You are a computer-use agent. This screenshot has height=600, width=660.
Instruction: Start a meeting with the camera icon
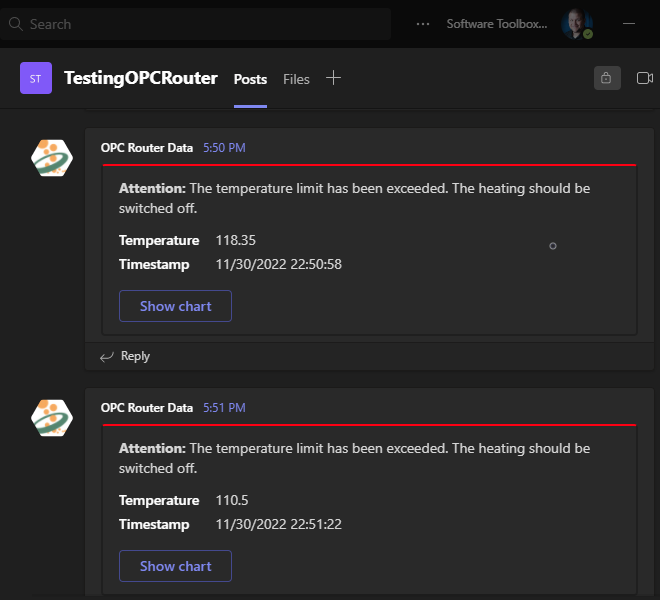click(x=644, y=78)
